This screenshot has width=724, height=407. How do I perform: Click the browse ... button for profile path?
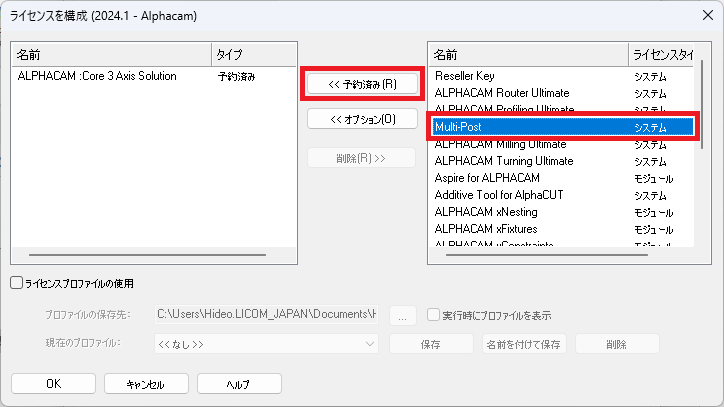(403, 315)
